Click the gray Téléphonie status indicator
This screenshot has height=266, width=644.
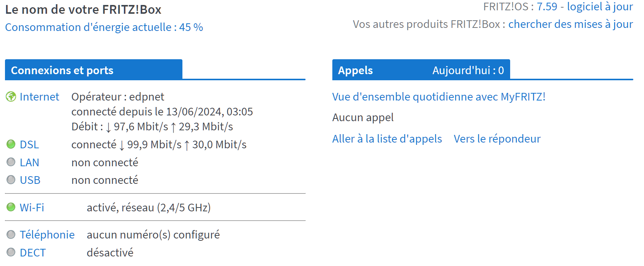pyautogui.click(x=11, y=234)
